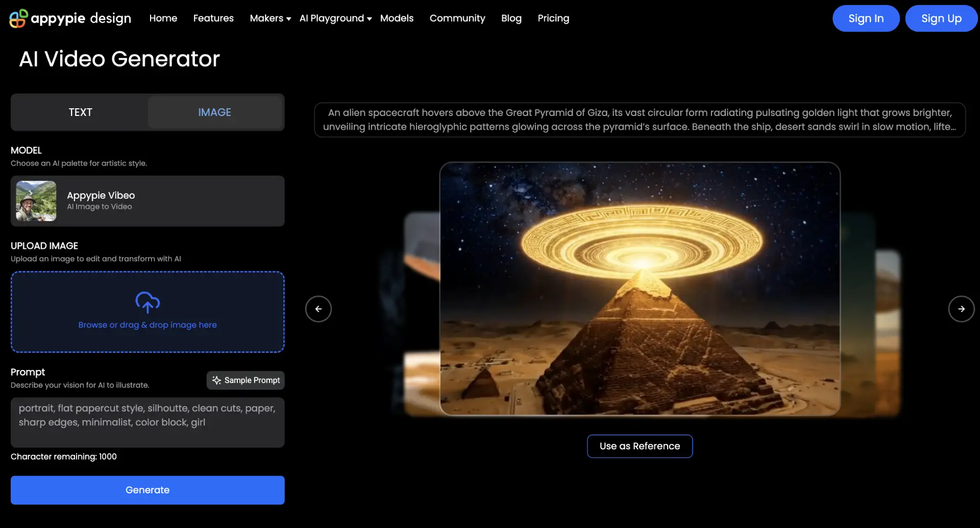Expand the Appypie Vibeo model selector
This screenshot has width=980, height=528.
pyautogui.click(x=148, y=201)
